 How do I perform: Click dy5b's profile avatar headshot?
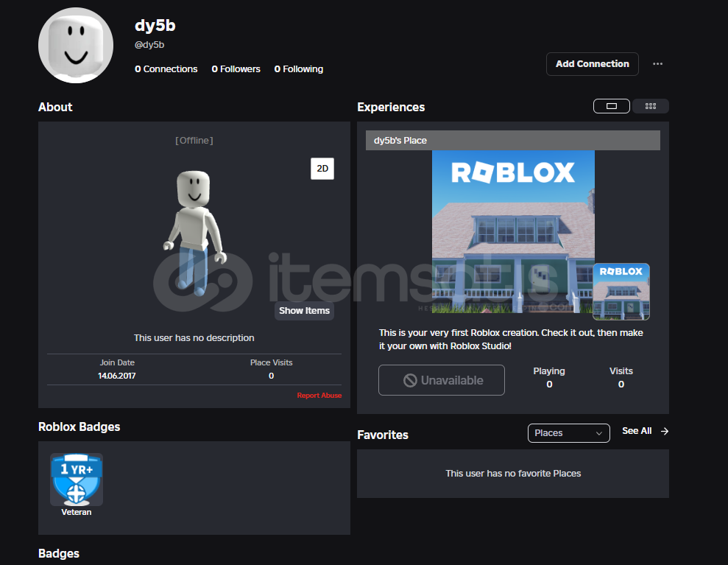pos(75,46)
